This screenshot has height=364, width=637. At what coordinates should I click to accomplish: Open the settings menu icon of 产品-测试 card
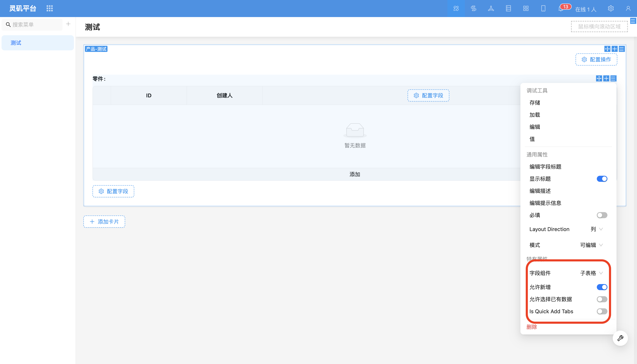point(621,49)
